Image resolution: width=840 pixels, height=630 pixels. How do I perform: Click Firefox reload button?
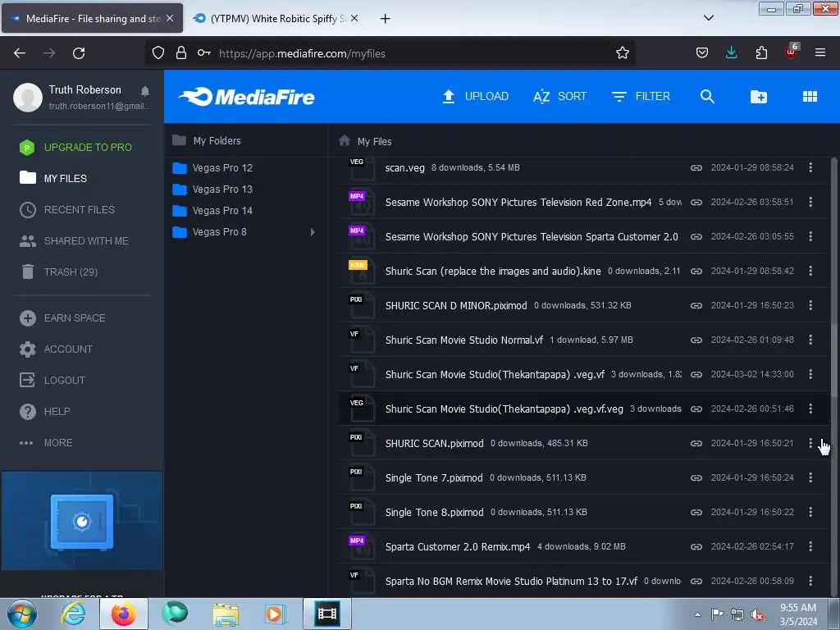79,53
